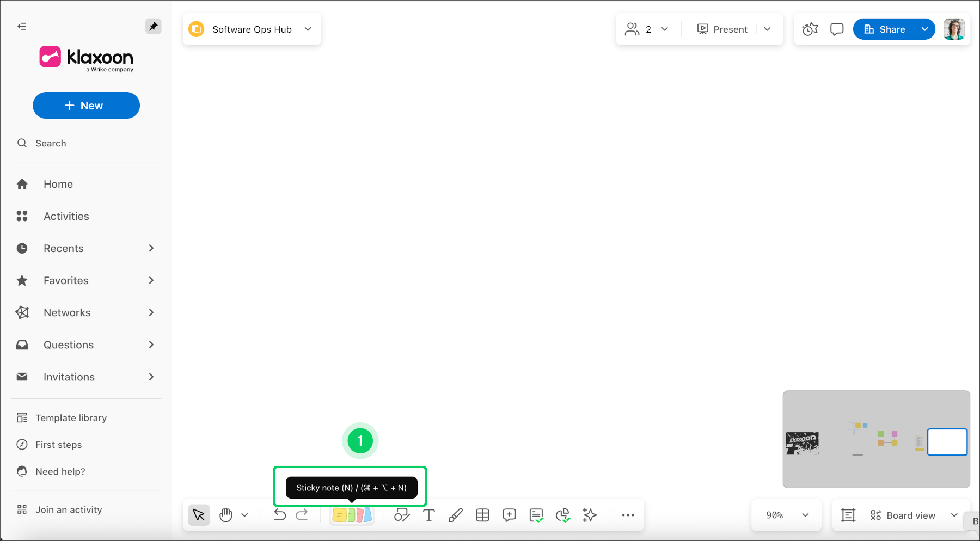Create something with the New button
Screen dimensions: 980x541
pyautogui.click(x=86, y=105)
